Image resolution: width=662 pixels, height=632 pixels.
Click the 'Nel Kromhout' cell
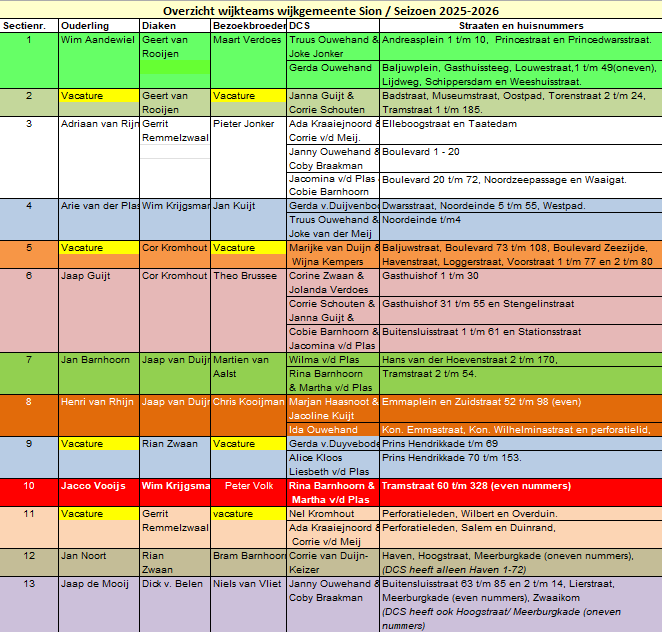point(323,513)
